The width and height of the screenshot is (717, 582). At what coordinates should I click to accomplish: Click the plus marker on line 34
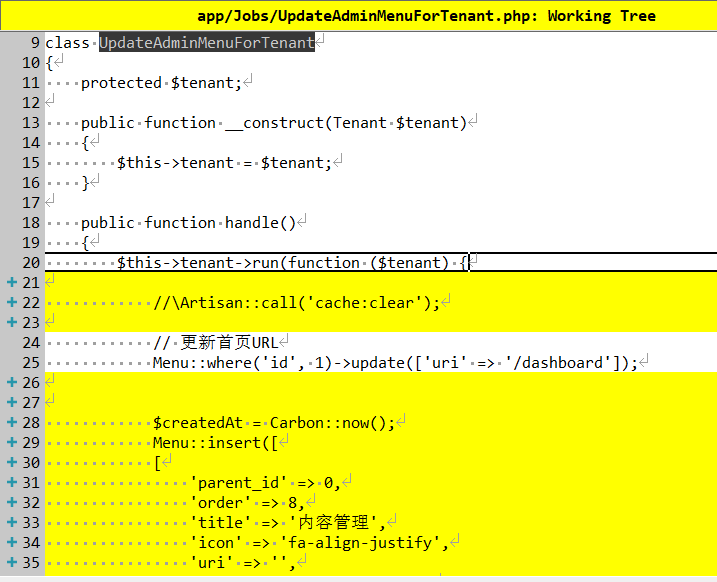[x=12, y=542]
